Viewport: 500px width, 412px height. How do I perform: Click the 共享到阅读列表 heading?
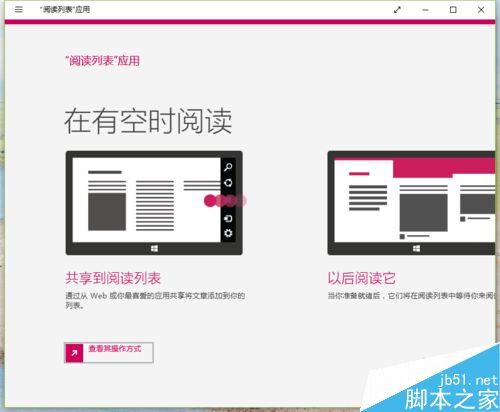[x=113, y=278]
